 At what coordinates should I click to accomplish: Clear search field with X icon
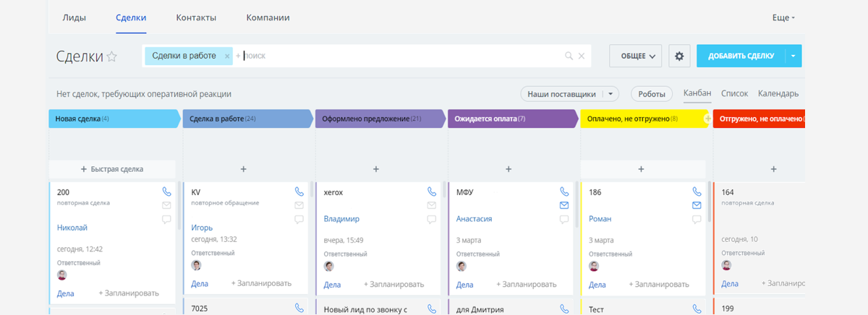click(x=582, y=56)
